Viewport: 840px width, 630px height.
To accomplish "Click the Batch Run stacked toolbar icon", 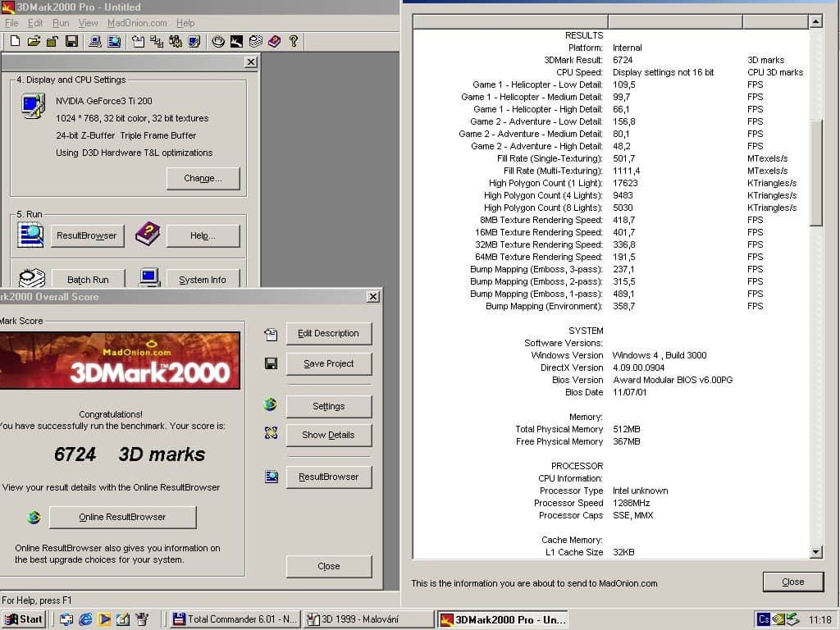I will [x=256, y=41].
